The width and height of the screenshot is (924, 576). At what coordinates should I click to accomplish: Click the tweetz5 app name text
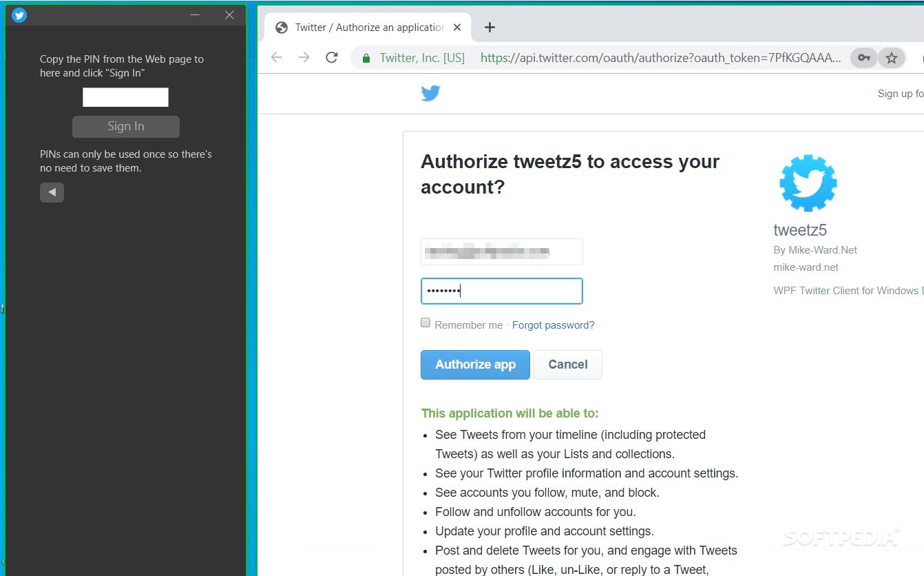coord(800,230)
